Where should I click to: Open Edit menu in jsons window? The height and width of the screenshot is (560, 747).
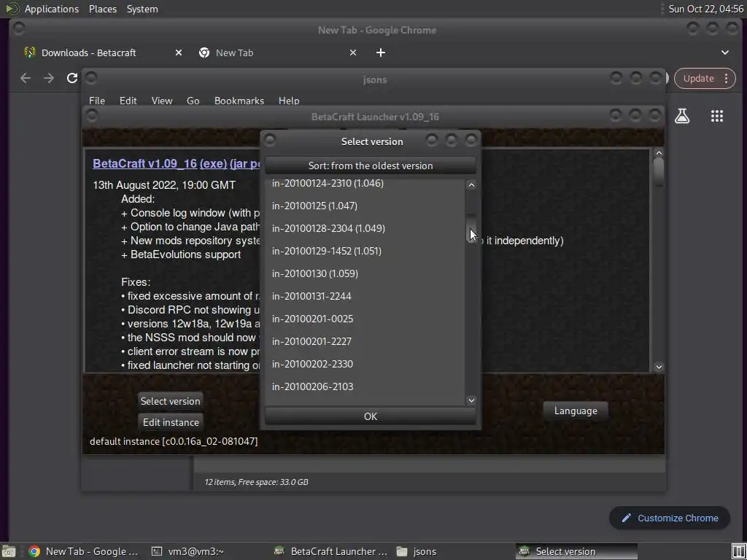pos(128,101)
